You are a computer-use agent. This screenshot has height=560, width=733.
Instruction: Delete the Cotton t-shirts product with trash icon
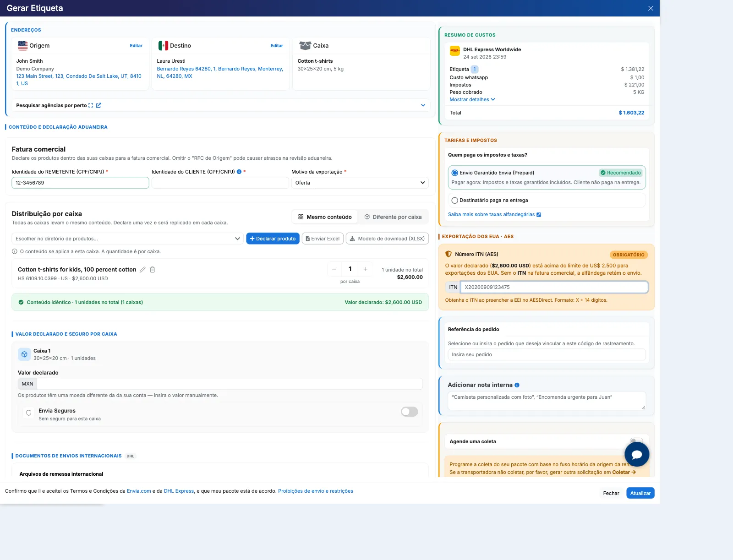153,270
